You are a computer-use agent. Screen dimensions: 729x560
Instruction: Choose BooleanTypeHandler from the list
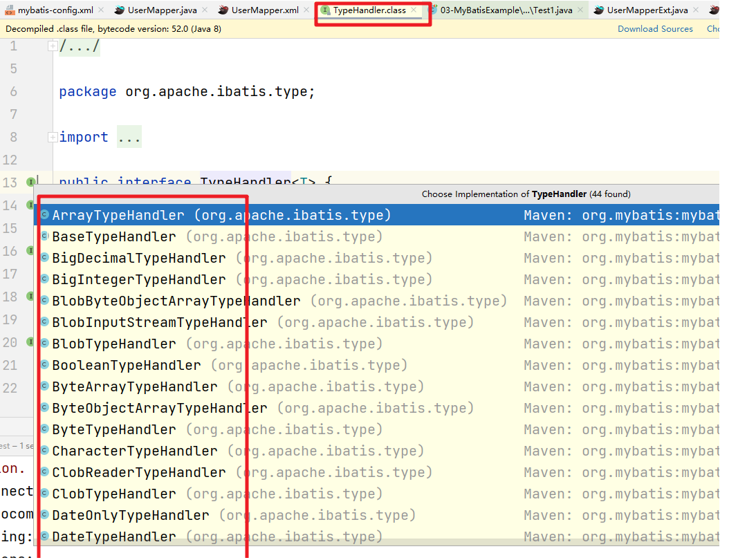tap(376, 365)
